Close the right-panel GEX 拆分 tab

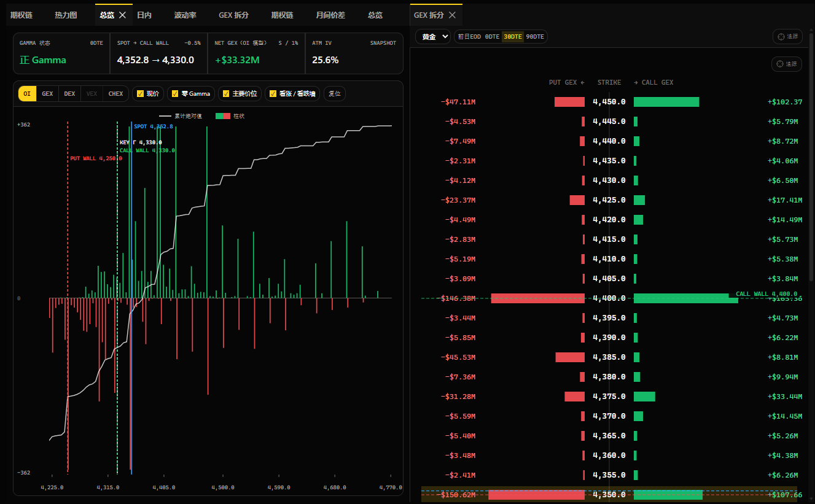pyautogui.click(x=453, y=15)
